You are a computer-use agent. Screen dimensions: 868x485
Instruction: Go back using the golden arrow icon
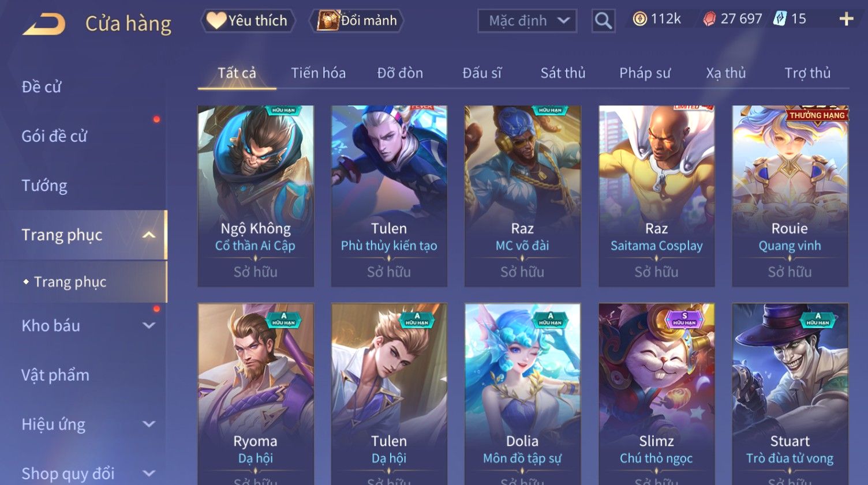coord(44,24)
